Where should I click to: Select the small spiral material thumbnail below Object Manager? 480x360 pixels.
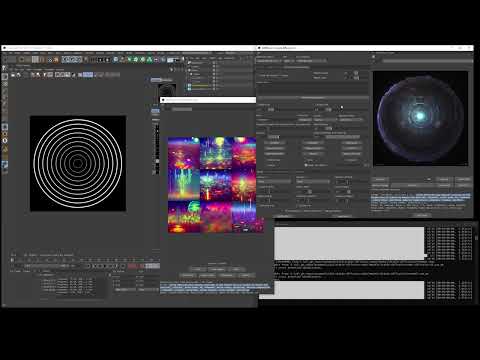coord(167,89)
